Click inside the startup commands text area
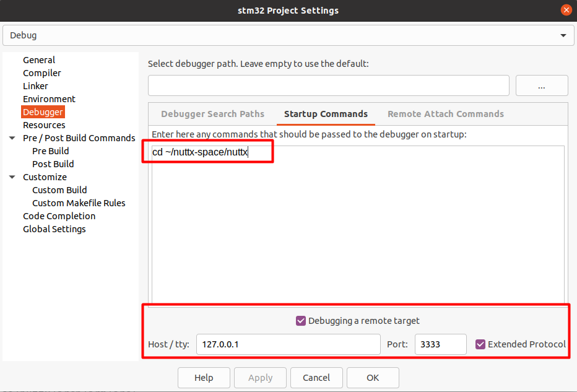 tap(358, 225)
